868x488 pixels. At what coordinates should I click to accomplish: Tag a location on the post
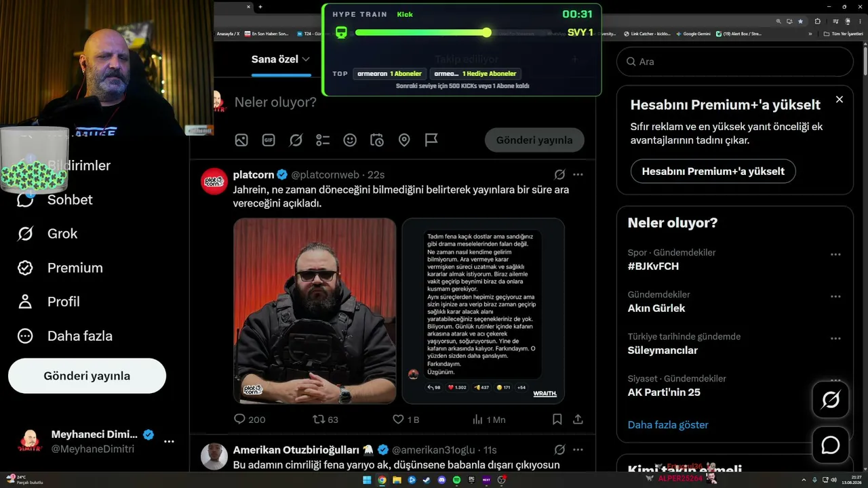404,140
